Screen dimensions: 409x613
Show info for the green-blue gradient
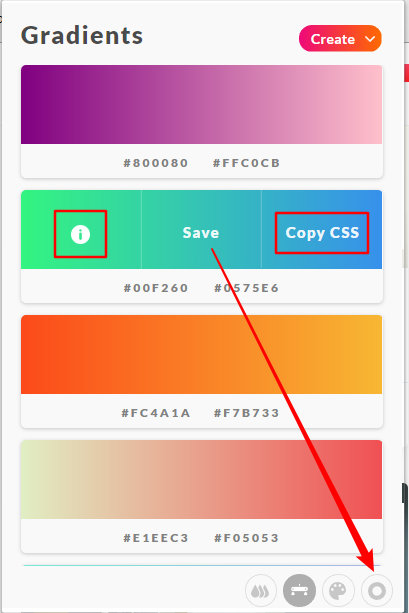(81, 234)
